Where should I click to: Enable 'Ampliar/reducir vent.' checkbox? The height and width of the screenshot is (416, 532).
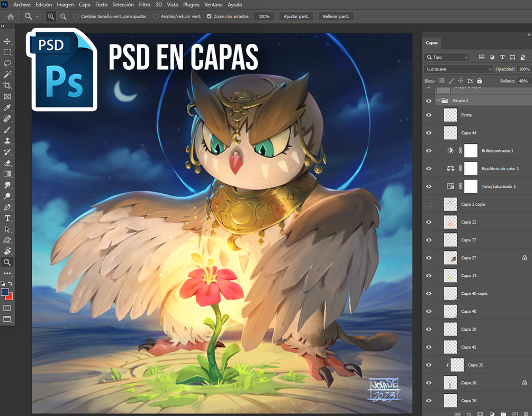(x=156, y=16)
